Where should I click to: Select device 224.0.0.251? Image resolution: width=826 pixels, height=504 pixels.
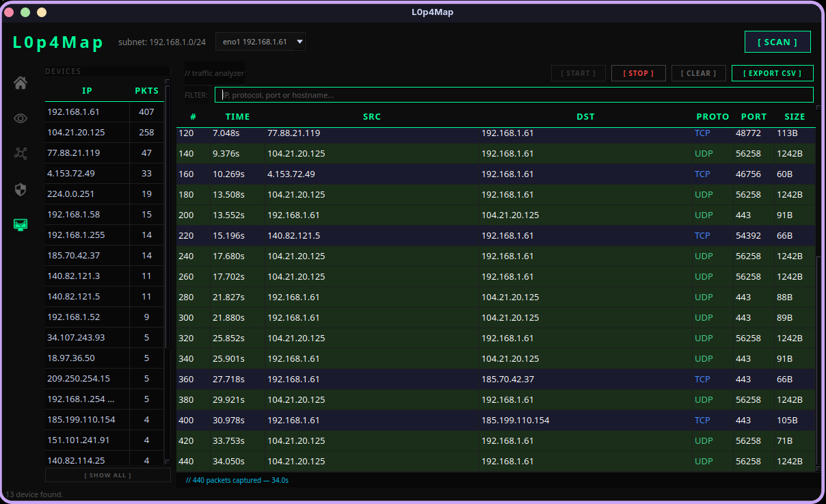pos(105,194)
